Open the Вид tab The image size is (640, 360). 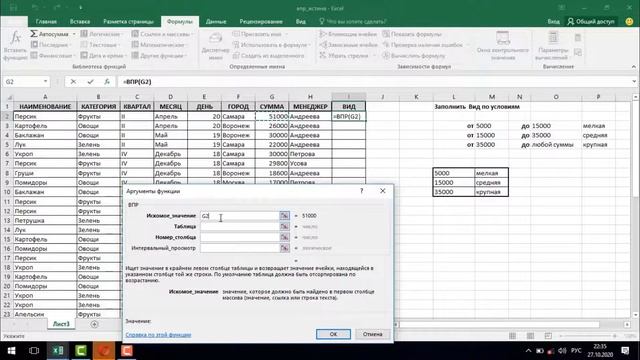point(301,22)
